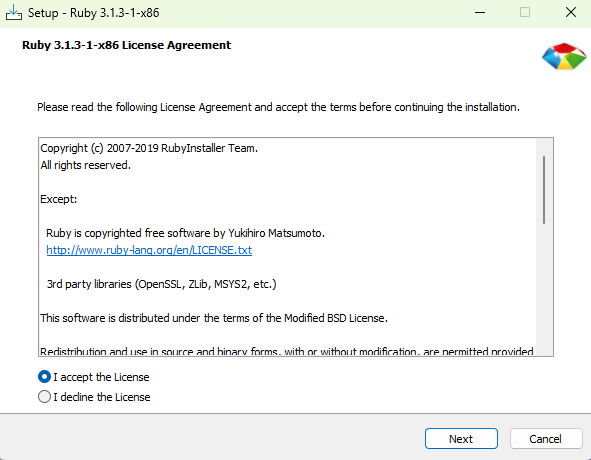
Task: Click 'Redistribution and use in source' line
Action: (x=287, y=351)
